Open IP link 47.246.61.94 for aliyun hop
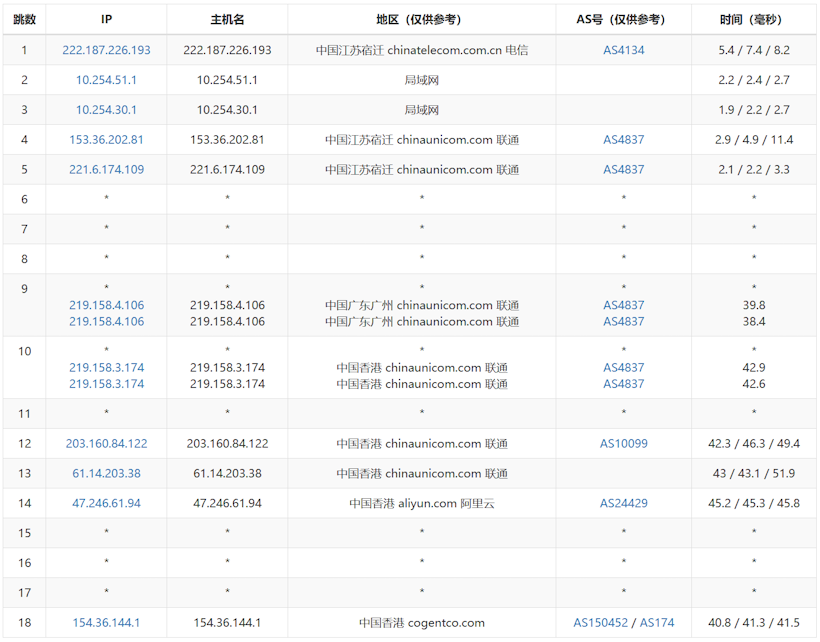 [106, 504]
